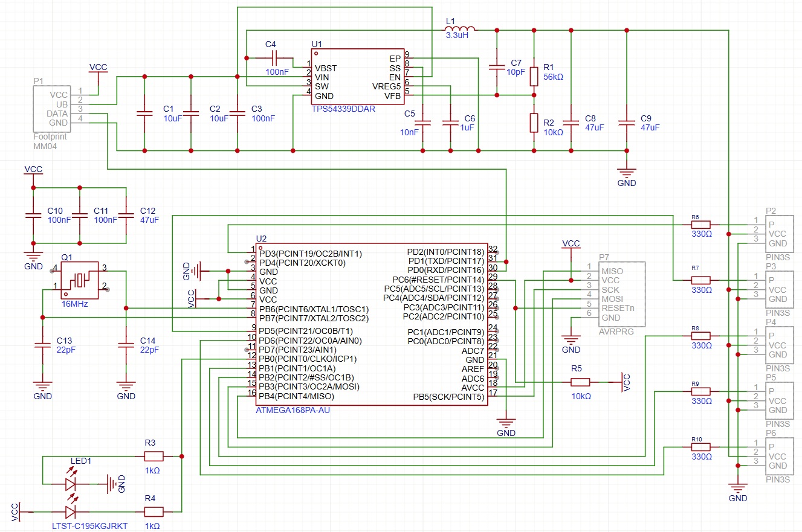Select the 10nF value under C5
The width and height of the screenshot is (802, 532).
tap(409, 132)
